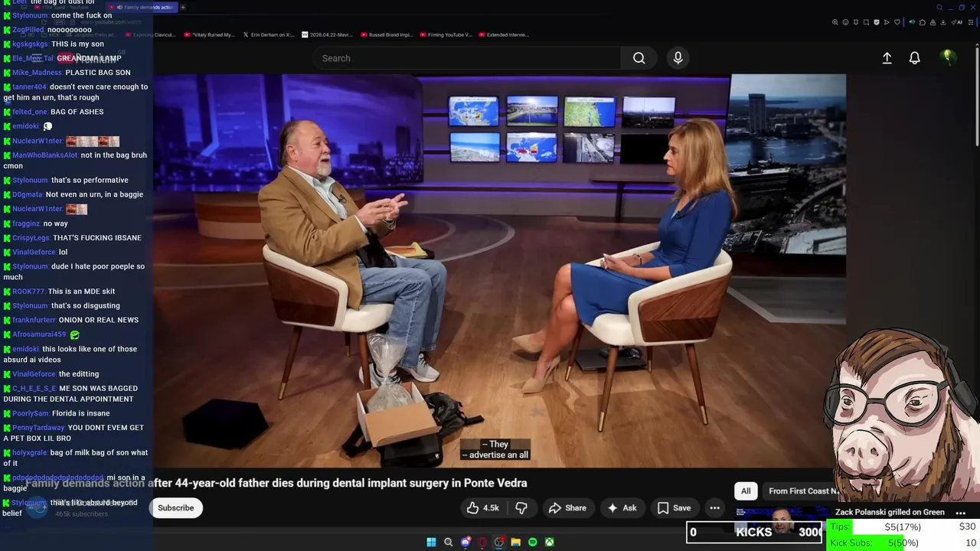The width and height of the screenshot is (980, 551).
Task: Start voice search with the microphone icon
Action: [x=678, y=58]
